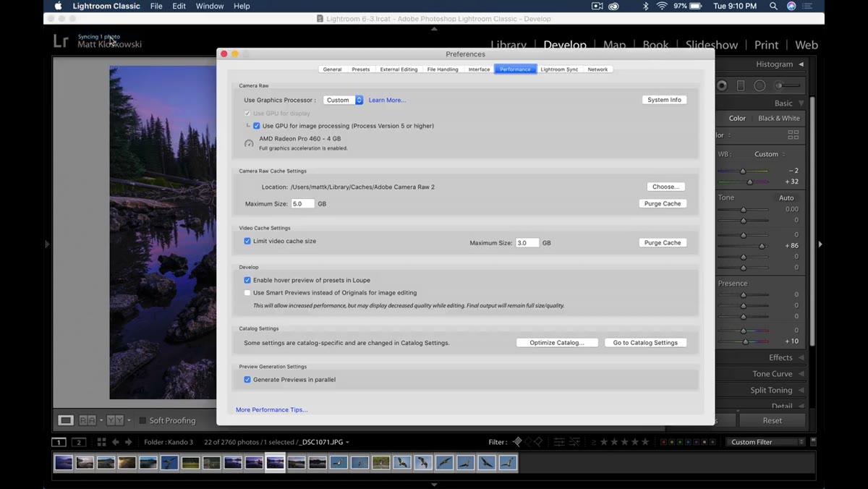
Task: Click the System Info button
Action: [x=664, y=100]
